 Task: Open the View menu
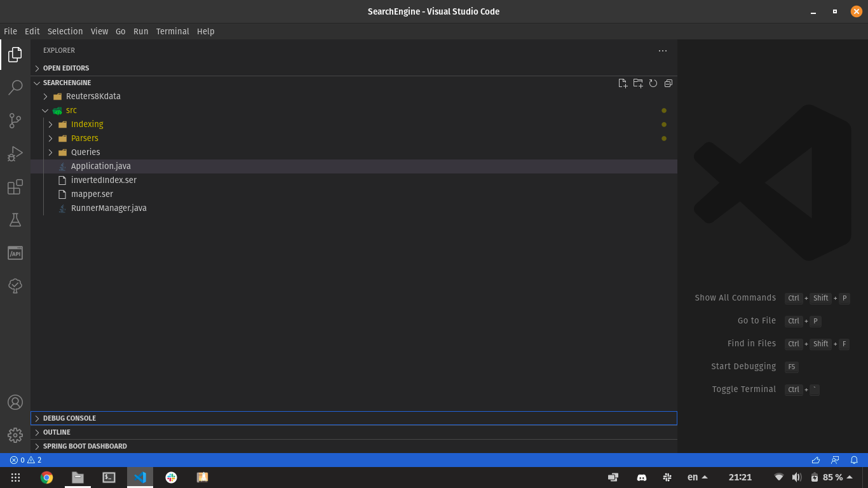[x=99, y=31]
